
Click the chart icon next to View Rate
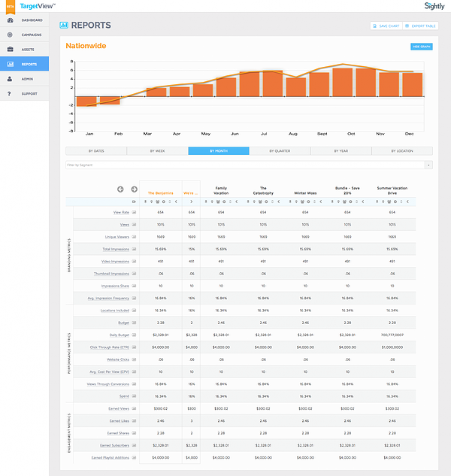(x=135, y=212)
